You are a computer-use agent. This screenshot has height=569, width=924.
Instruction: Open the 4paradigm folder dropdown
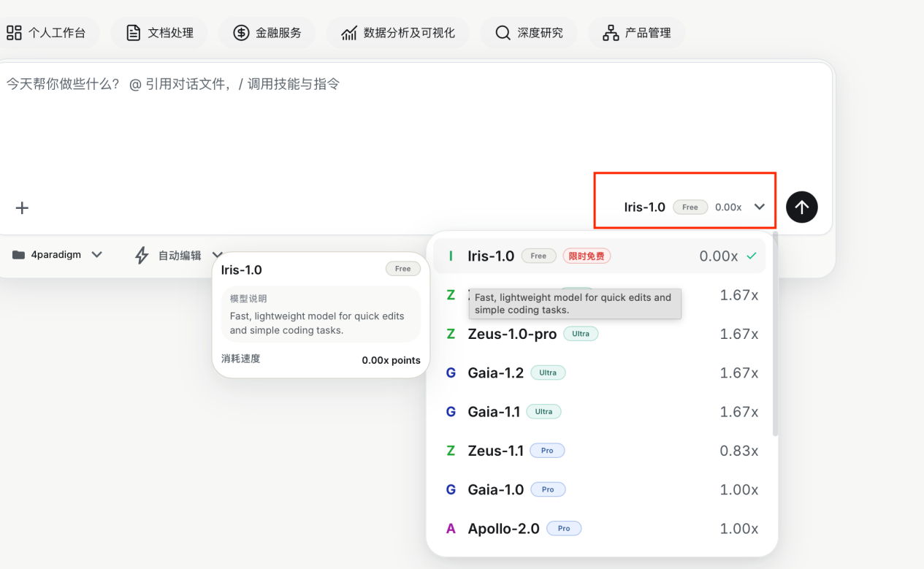tap(57, 255)
